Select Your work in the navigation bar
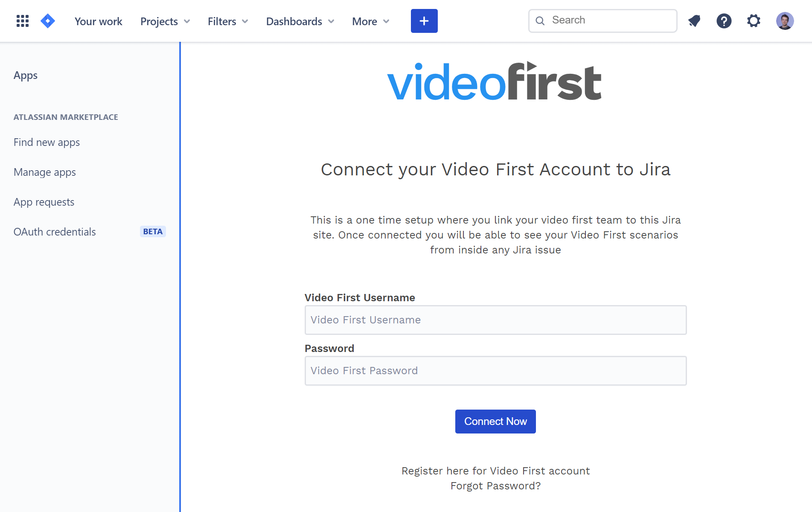The width and height of the screenshot is (812, 512). tap(98, 21)
